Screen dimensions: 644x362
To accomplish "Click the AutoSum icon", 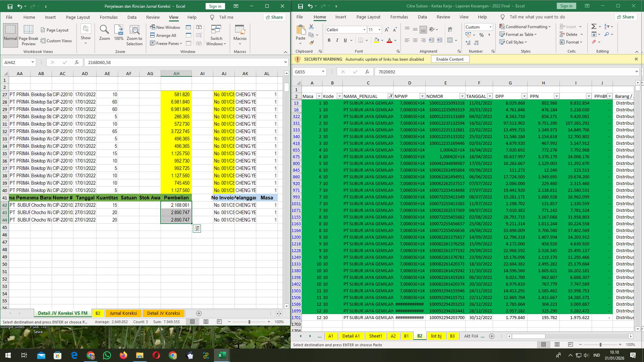I will point(593,26).
